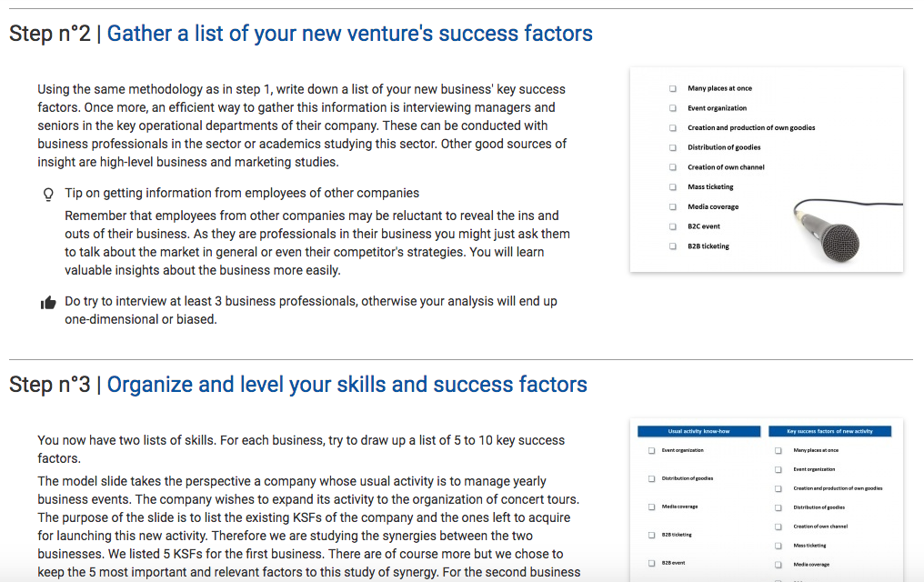
Task: Click the thumbs-up recommendation icon
Action: (x=48, y=303)
